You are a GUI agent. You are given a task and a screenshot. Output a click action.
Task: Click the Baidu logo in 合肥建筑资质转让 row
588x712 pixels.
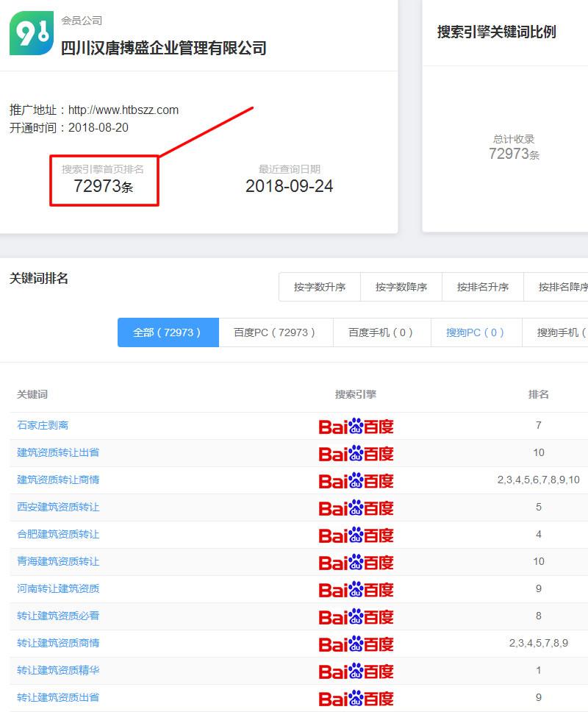coord(356,535)
